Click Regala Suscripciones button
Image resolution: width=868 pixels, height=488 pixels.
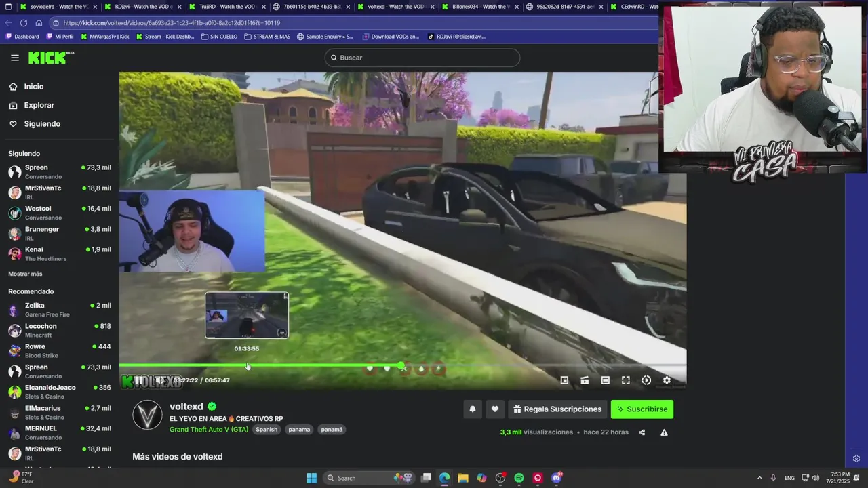click(x=557, y=409)
